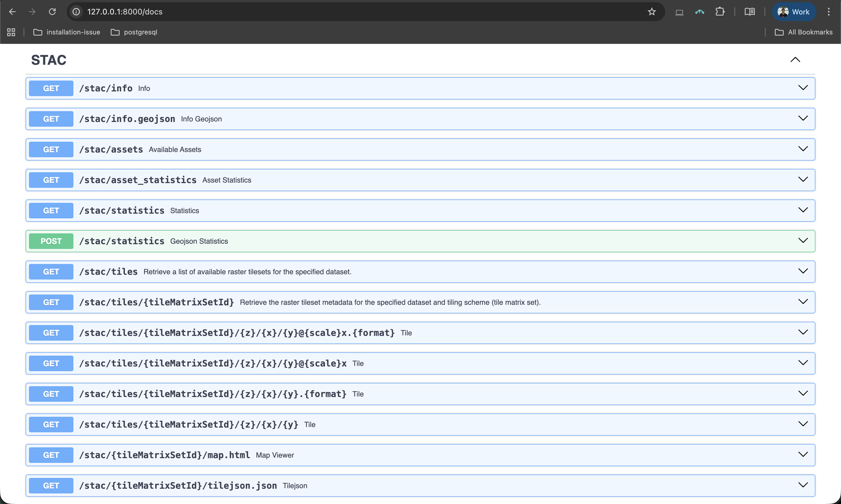The width and height of the screenshot is (841, 504).
Task: Expand the POST /stac/statistics chevron
Action: click(x=803, y=241)
